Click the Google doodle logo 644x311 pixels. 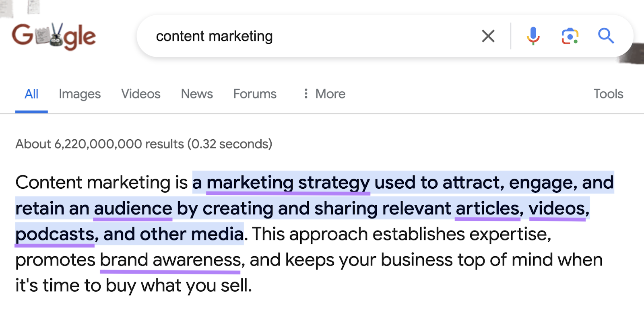(x=54, y=36)
